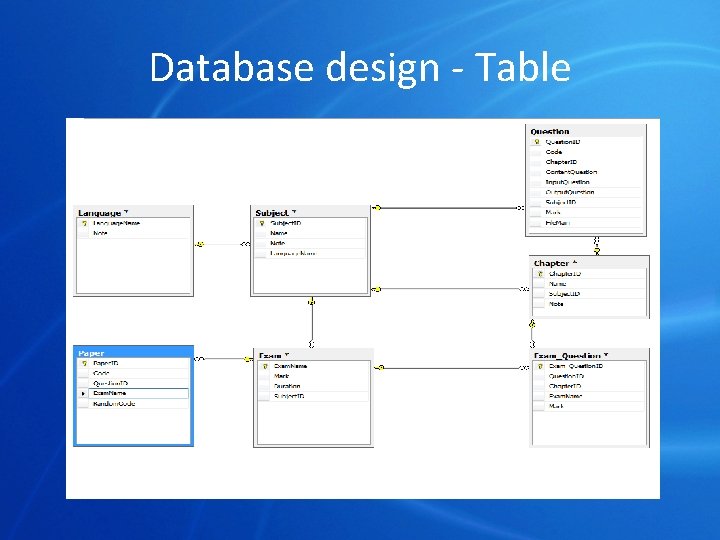Select the Exam table title bar
The width and height of the screenshot is (720, 540).
314,355
